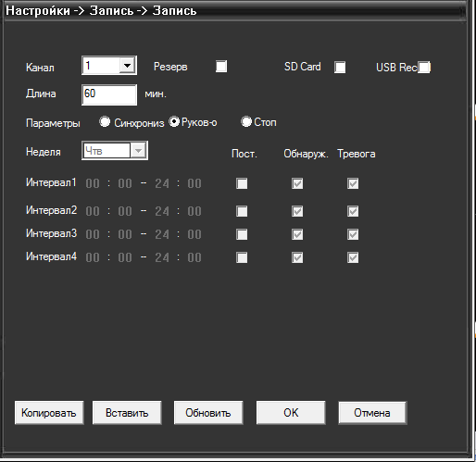Open the Неделя weekday dropdown showing Чтв
Image resolution: width=476 pixels, height=462 pixels.
115,151
